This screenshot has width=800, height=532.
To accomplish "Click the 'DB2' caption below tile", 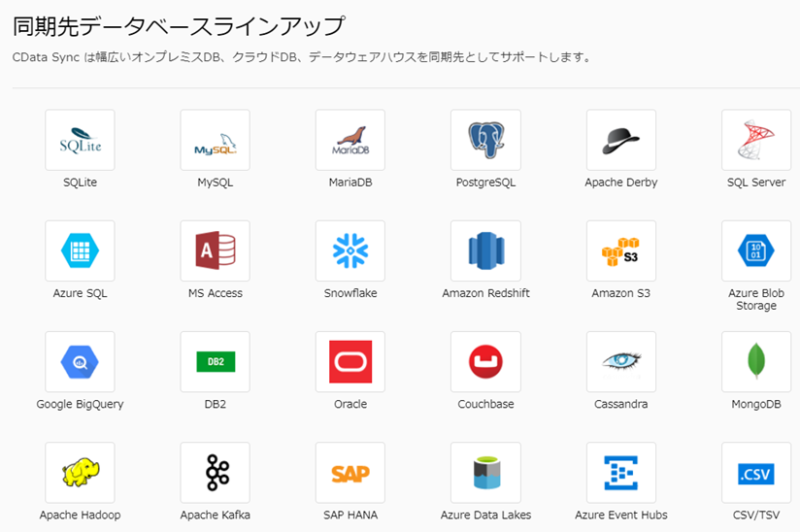I will coord(216,404).
